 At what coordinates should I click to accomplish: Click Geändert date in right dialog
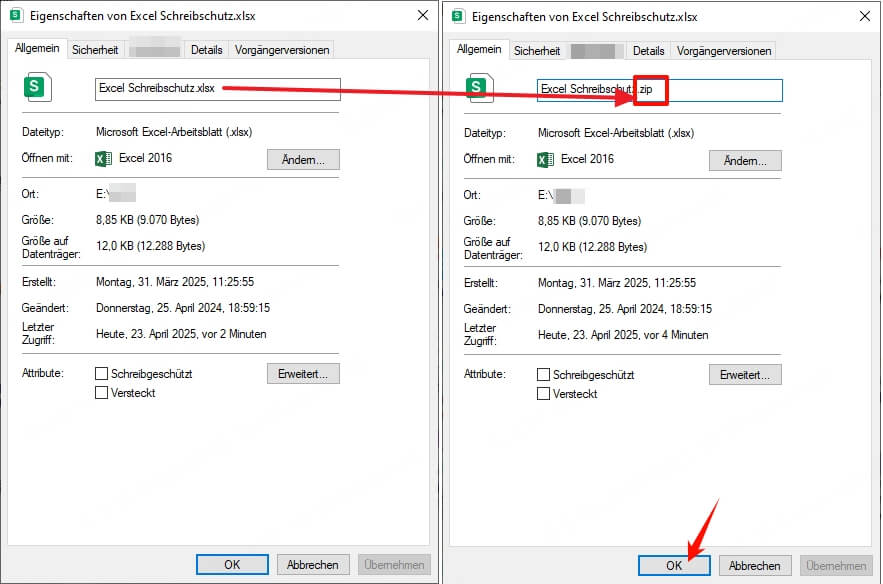(625, 309)
